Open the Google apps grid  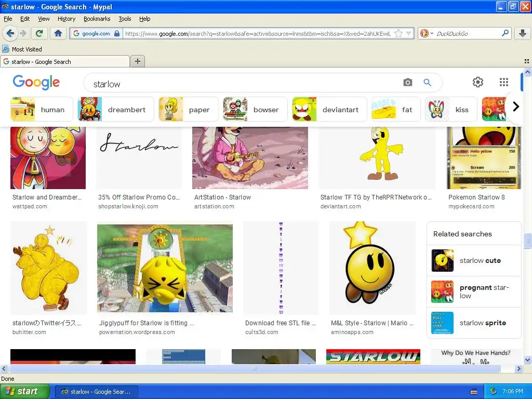pyautogui.click(x=504, y=82)
